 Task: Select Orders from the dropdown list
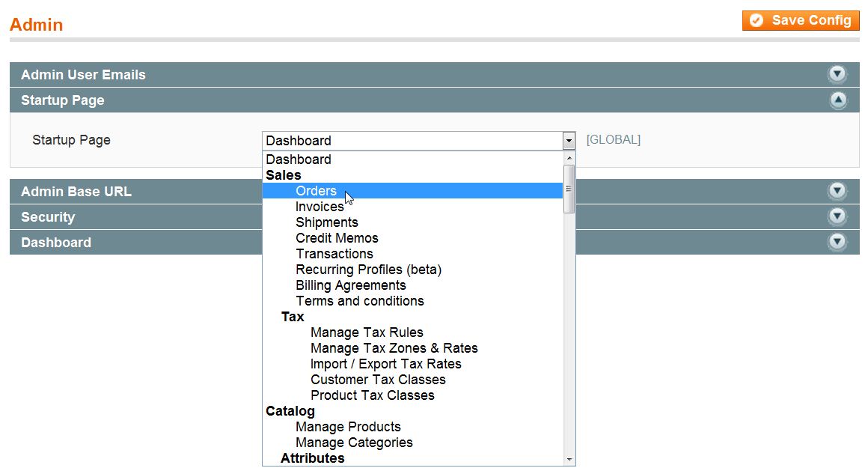tap(316, 191)
